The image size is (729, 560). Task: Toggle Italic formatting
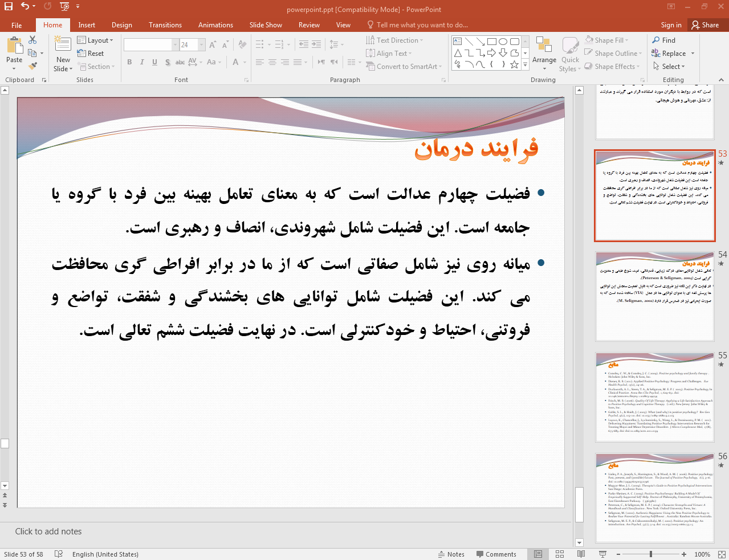[x=142, y=62]
